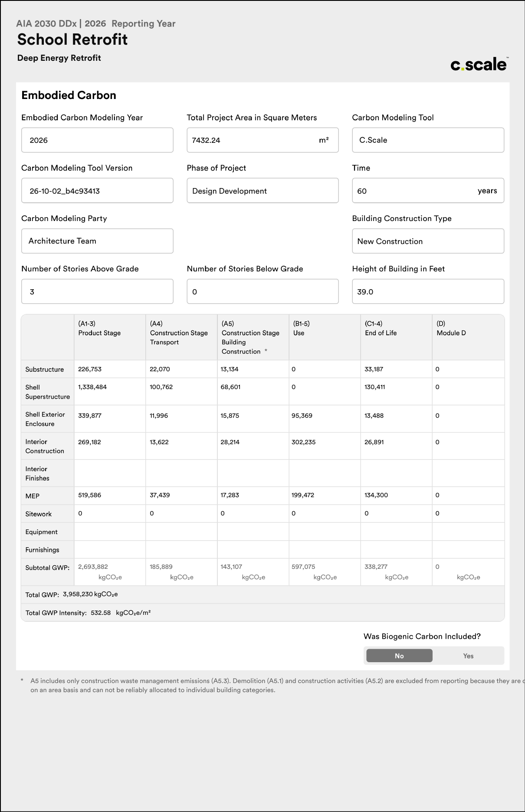Click the Time in years field
Screen dimensions: 525x812
428,190
